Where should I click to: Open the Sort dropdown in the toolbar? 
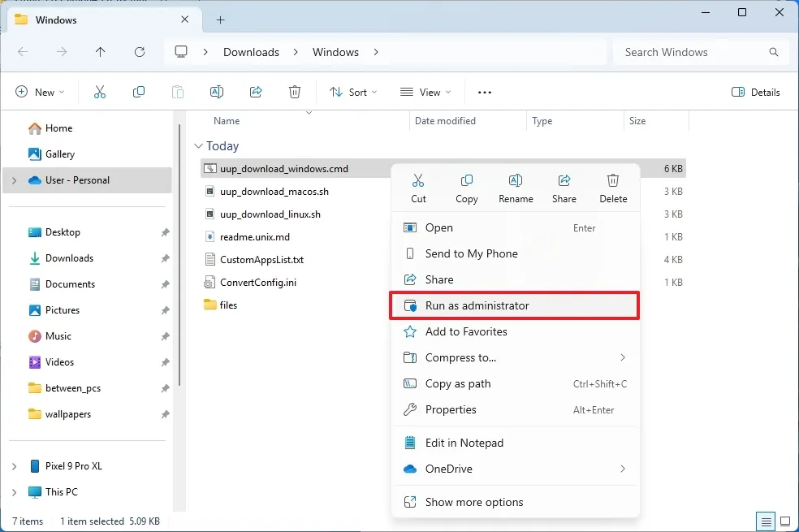[x=353, y=92]
